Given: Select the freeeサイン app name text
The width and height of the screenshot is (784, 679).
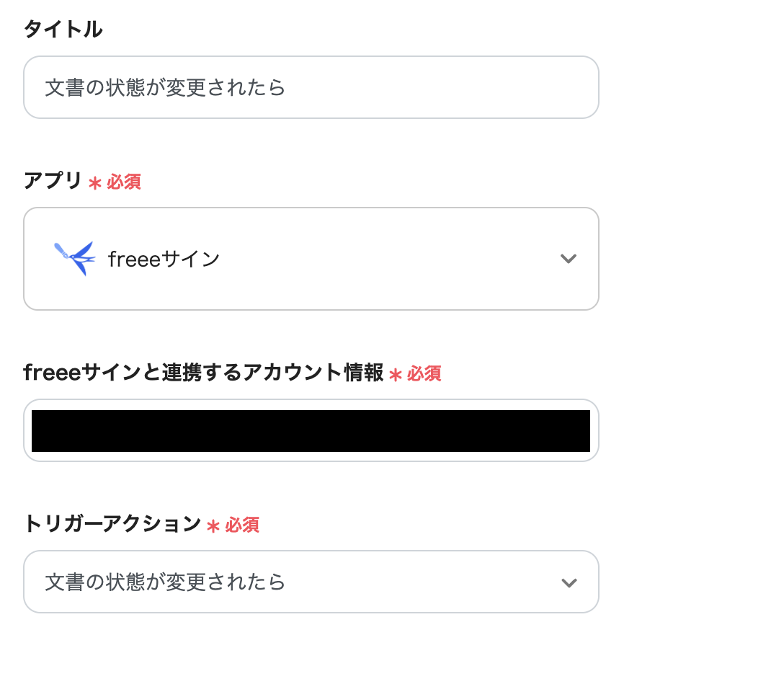Looking at the screenshot, I should 164,259.
